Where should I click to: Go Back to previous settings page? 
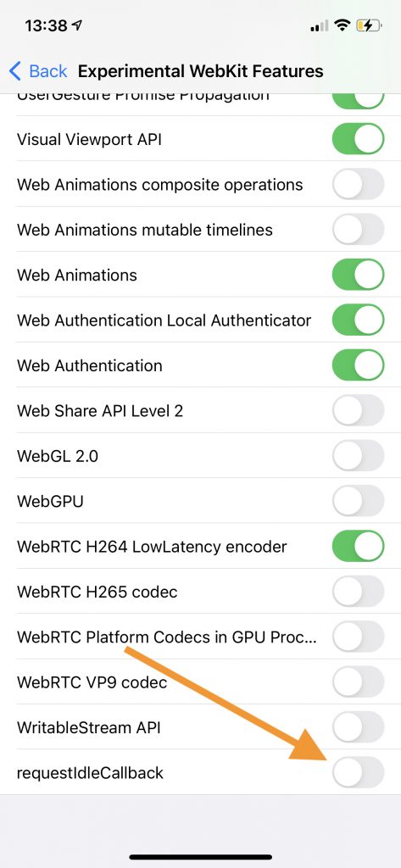(38, 71)
